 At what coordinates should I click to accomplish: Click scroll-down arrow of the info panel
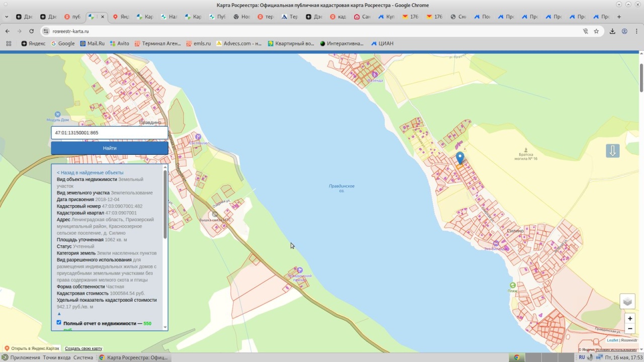pos(165,327)
